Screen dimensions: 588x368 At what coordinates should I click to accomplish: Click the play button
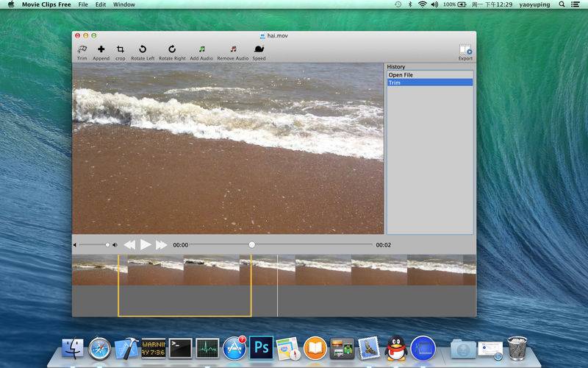[146, 245]
